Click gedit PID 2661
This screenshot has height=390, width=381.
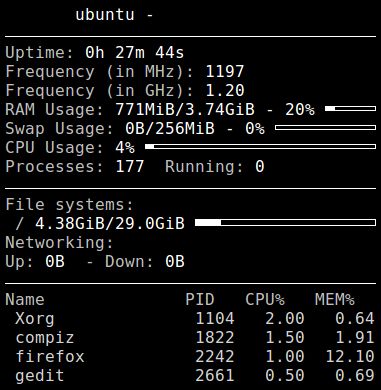point(215,376)
